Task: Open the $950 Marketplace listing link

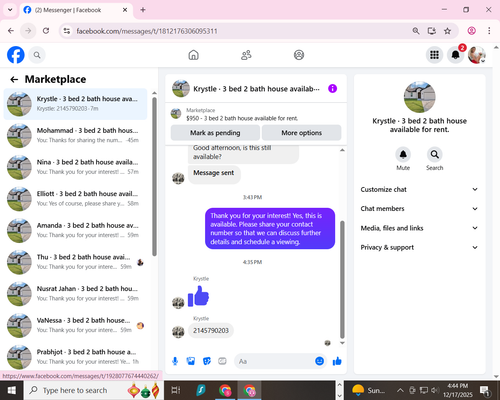Action: [242, 118]
